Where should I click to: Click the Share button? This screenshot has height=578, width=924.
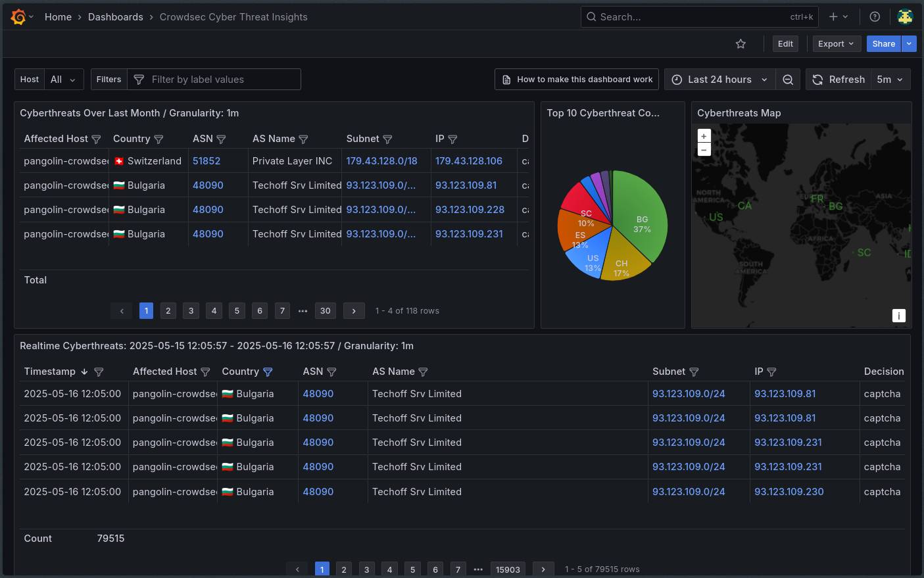pyautogui.click(x=884, y=44)
